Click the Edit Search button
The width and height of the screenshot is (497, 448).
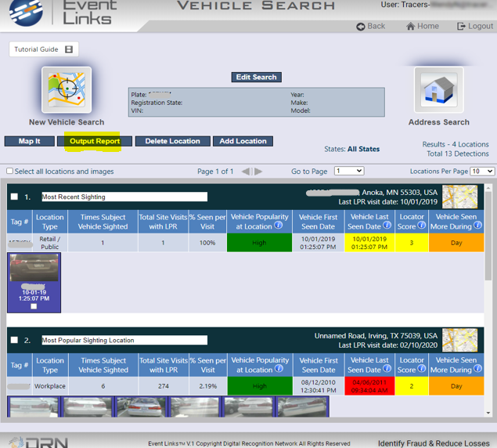coord(256,77)
